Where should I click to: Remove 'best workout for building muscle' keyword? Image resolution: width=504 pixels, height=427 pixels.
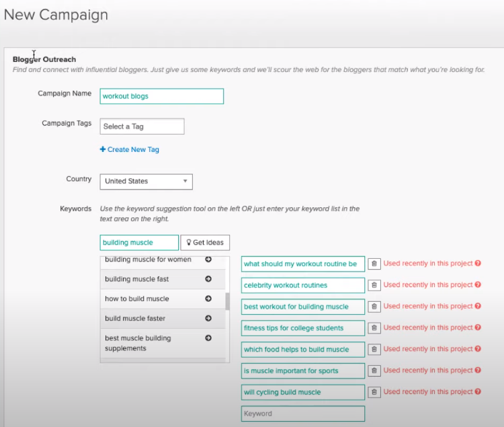coord(374,307)
